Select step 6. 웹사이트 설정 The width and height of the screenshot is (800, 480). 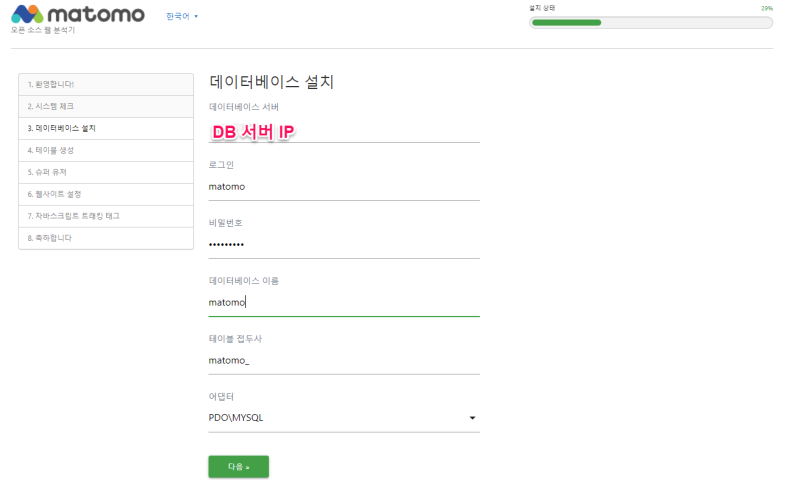pyautogui.click(x=106, y=194)
